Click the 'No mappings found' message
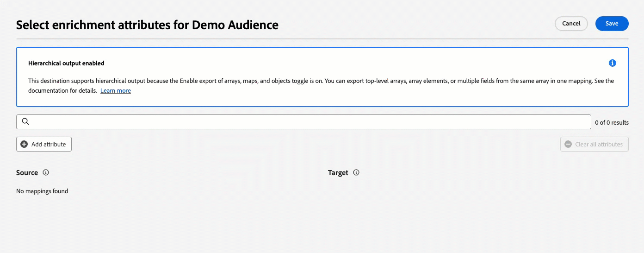 tap(42, 191)
